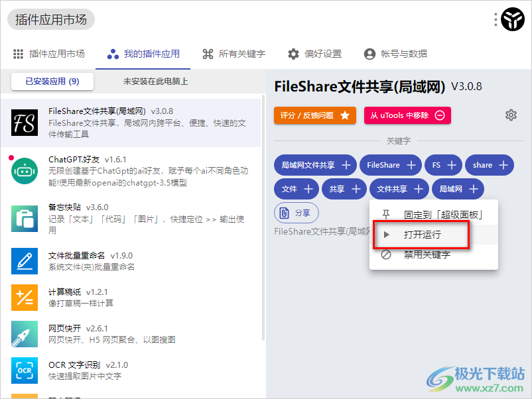Screen dimensions: 532x399
Task: Click the FileShare FS app icon
Action: point(25,123)
